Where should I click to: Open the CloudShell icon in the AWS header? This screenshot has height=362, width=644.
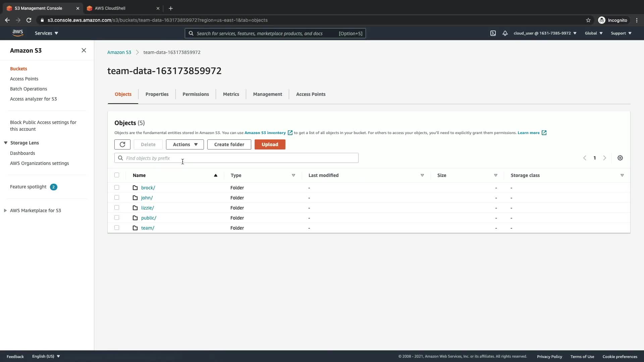click(493, 33)
